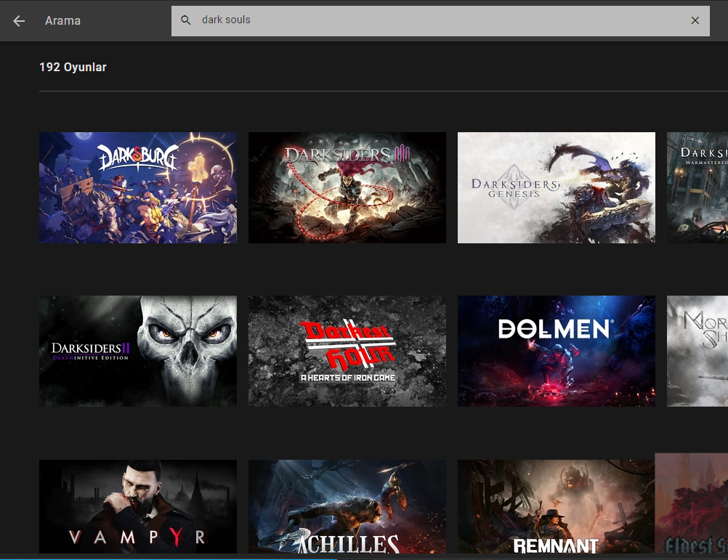Open the Dolmen game tile

pyautogui.click(x=557, y=352)
